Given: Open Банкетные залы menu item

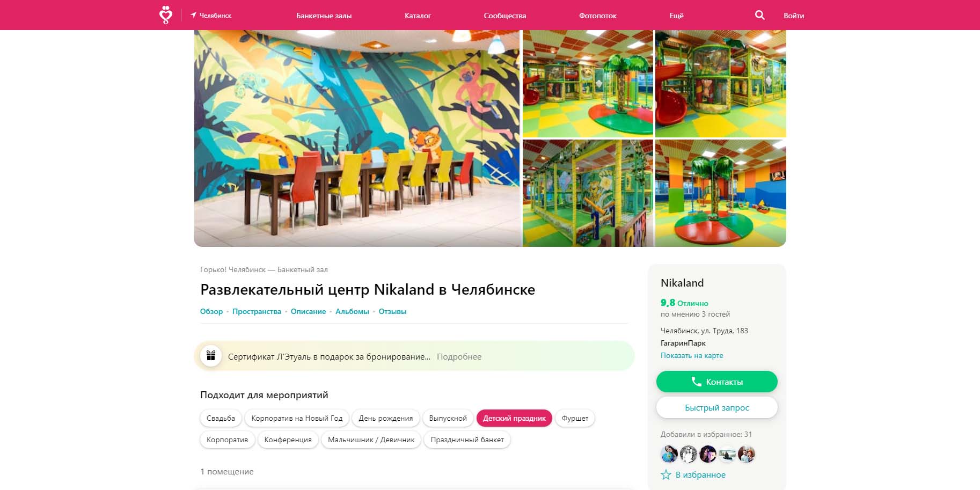Looking at the screenshot, I should click(x=324, y=16).
